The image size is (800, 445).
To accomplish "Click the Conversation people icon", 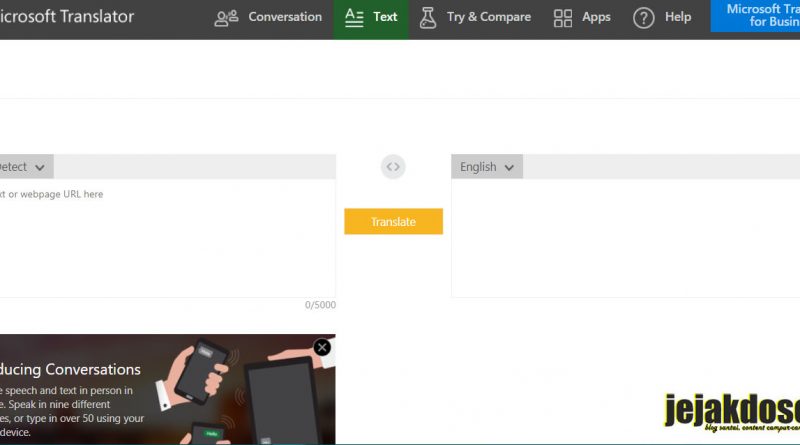I will click(x=226, y=18).
